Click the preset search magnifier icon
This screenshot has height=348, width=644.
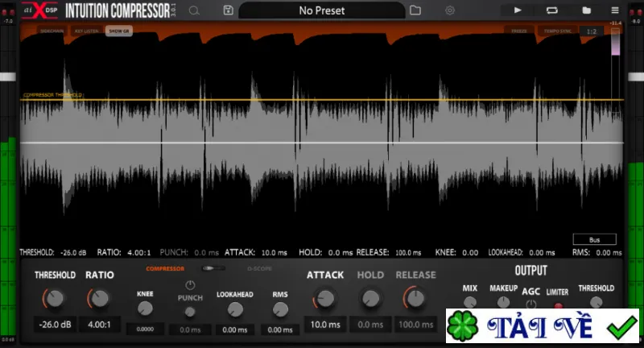[194, 10]
